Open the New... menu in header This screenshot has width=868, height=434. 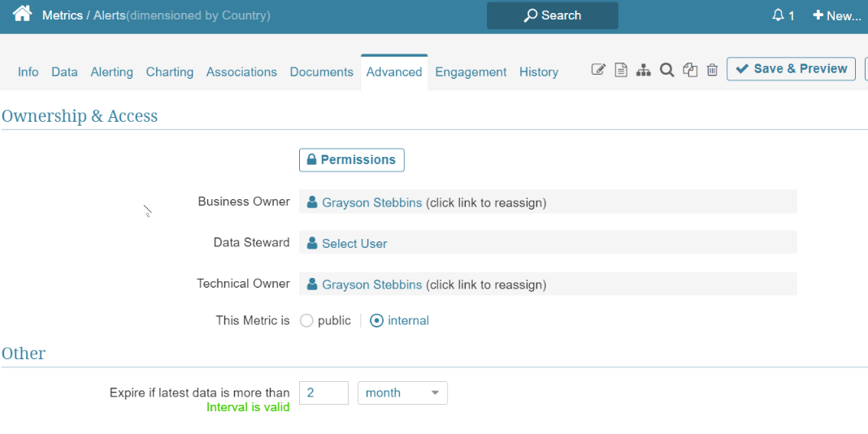(x=837, y=15)
